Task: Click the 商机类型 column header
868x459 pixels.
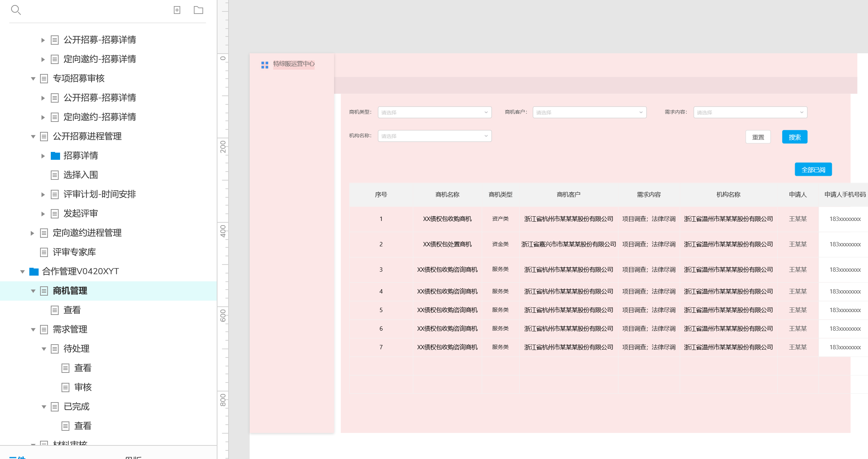Action: point(500,194)
